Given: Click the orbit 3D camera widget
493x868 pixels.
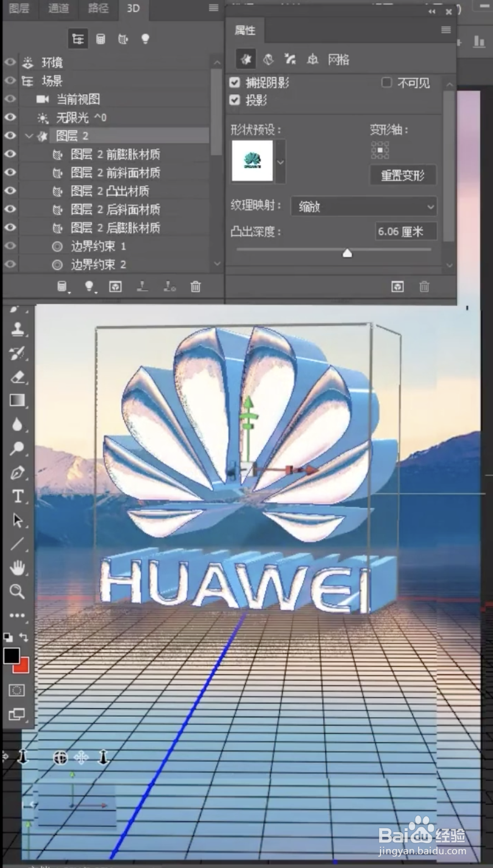Looking at the screenshot, I should click(60, 758).
